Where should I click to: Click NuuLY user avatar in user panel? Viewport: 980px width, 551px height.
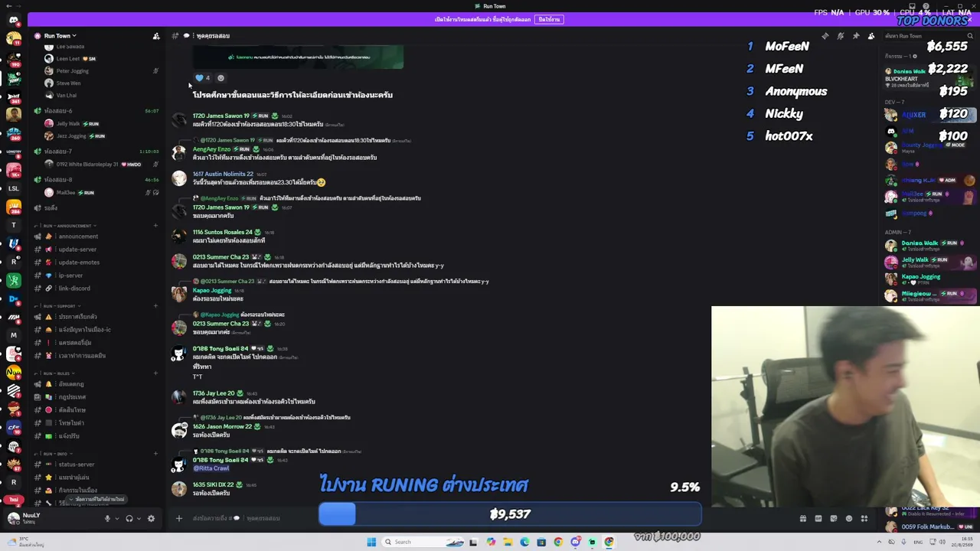tap(13, 518)
